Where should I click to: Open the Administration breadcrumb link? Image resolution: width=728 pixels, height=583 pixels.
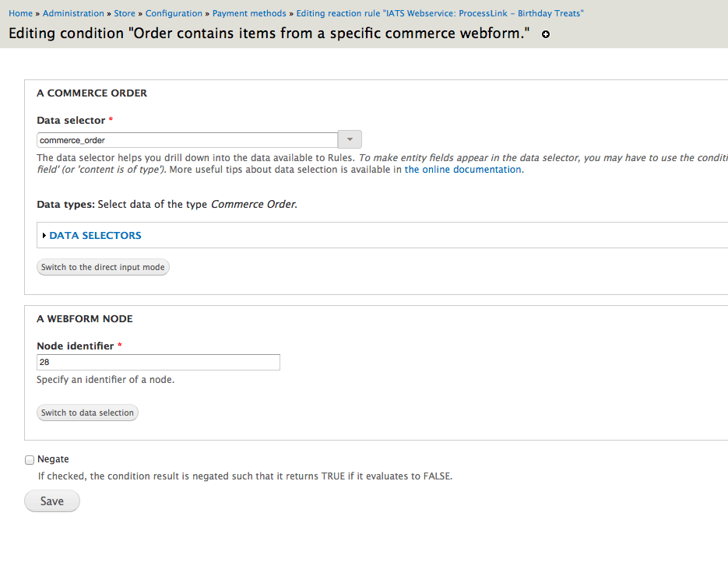tap(73, 13)
